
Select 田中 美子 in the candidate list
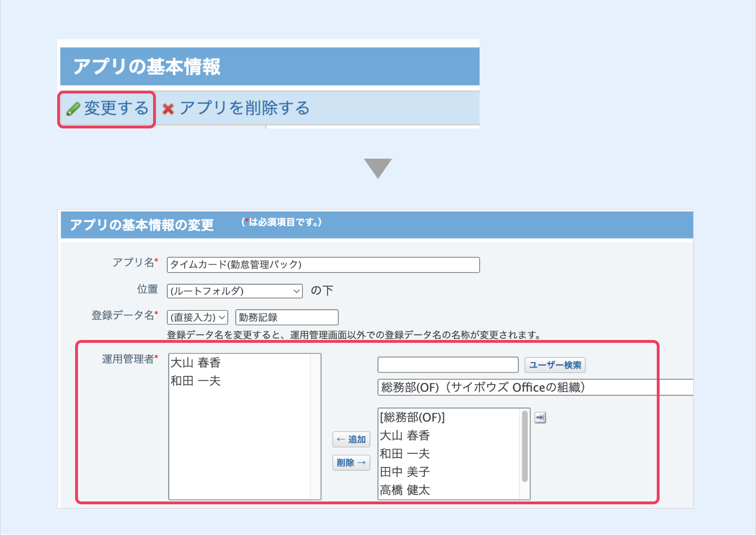pos(405,472)
